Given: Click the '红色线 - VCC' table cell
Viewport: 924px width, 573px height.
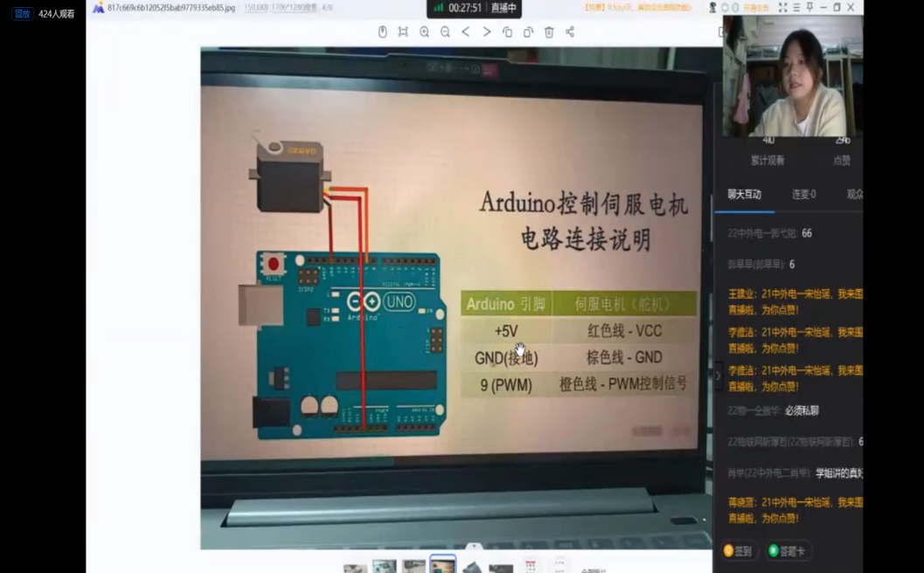Looking at the screenshot, I should coord(625,331).
